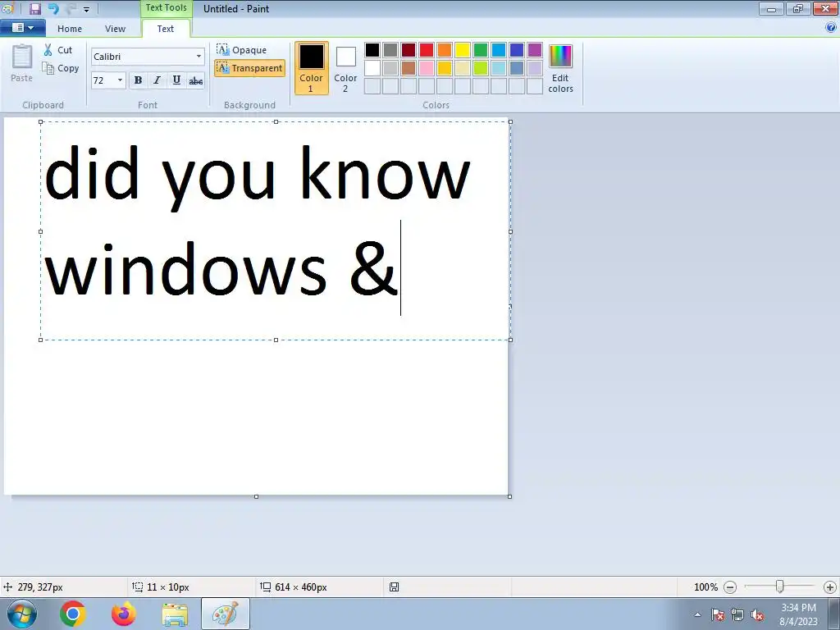Select Transparent background option
This screenshot has width=840, height=630.
tap(249, 68)
